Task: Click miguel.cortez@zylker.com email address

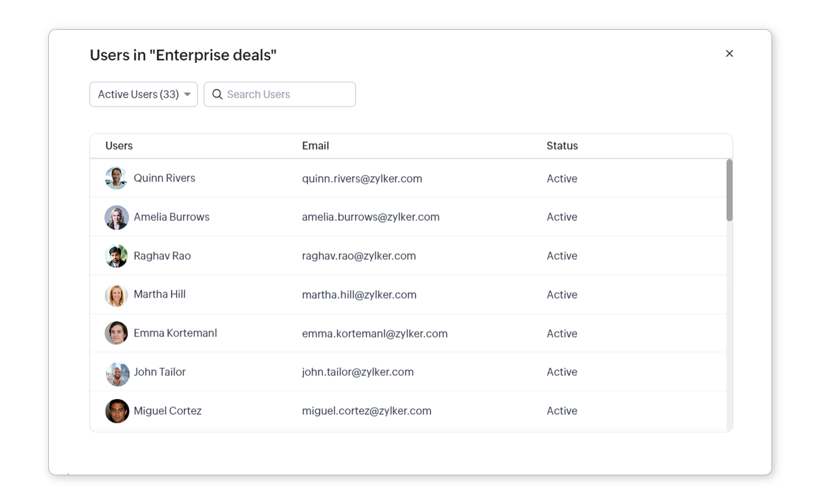Action: click(366, 411)
